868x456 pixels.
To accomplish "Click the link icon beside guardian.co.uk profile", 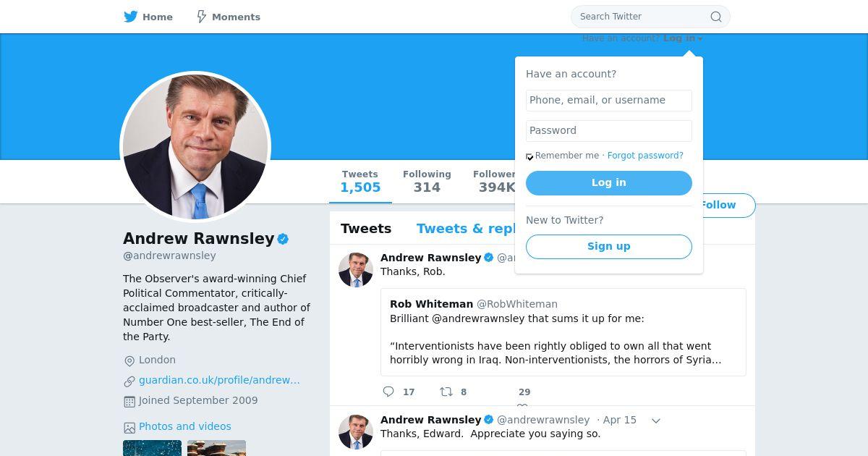I will [x=129, y=381].
